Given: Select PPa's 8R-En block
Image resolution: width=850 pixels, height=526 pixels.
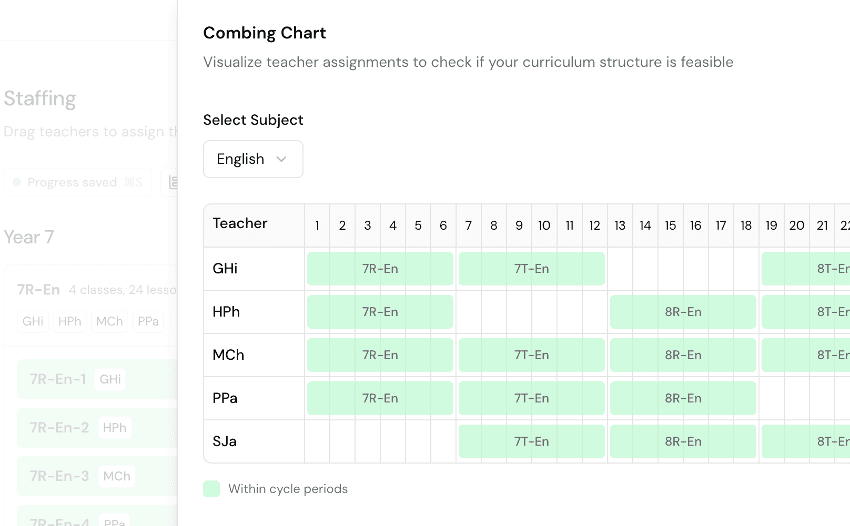Looking at the screenshot, I should click(682, 398).
